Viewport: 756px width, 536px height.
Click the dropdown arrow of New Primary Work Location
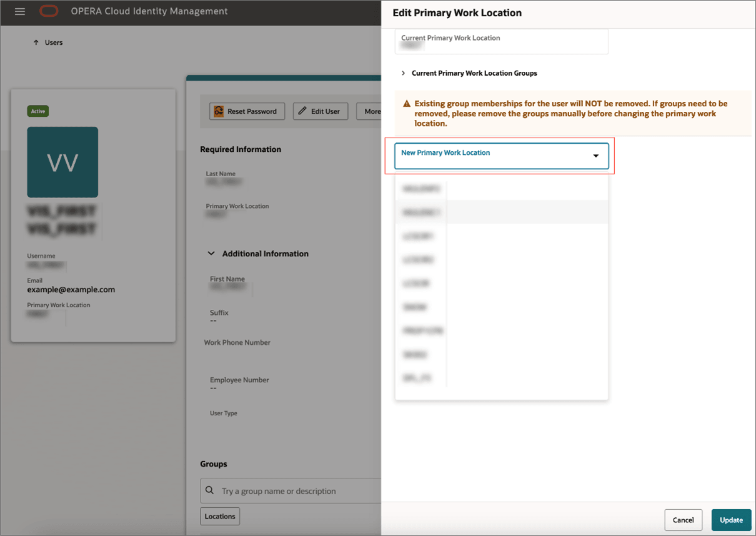pos(596,156)
